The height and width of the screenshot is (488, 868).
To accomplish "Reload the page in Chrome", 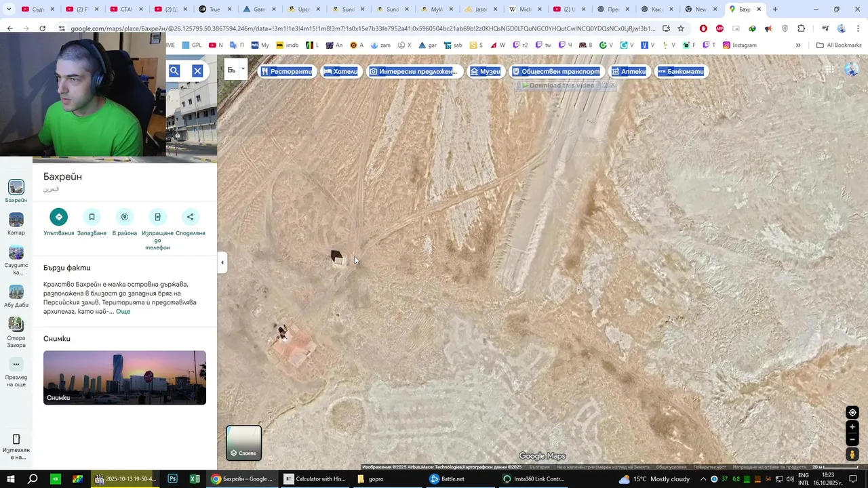I will 42,28.
